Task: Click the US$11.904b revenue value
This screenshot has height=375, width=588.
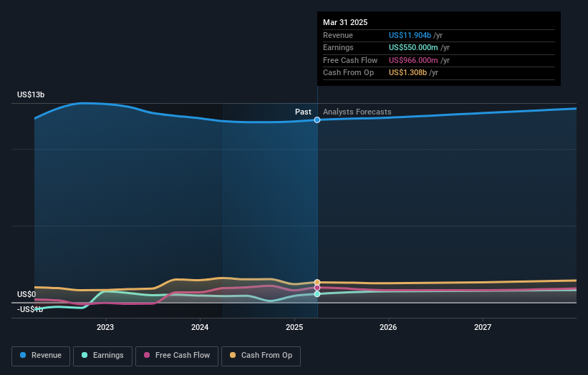Action: tap(410, 35)
